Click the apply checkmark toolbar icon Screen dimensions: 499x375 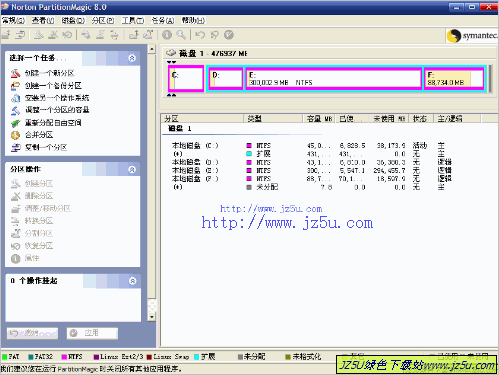click(229, 35)
